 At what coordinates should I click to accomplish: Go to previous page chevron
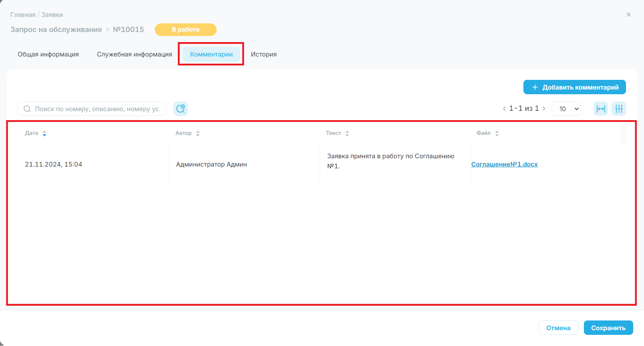tap(504, 109)
